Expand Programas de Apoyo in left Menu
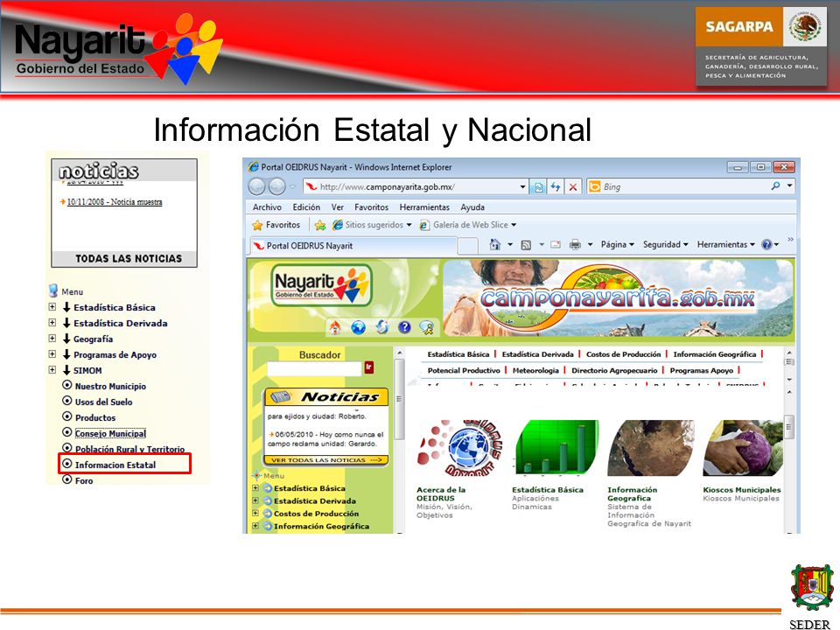840x630 pixels. [52, 353]
